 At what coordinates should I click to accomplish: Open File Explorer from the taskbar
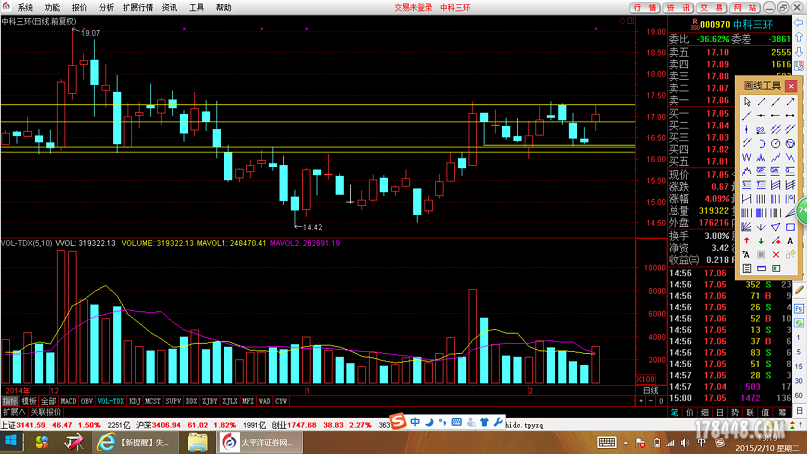pyautogui.click(x=198, y=442)
